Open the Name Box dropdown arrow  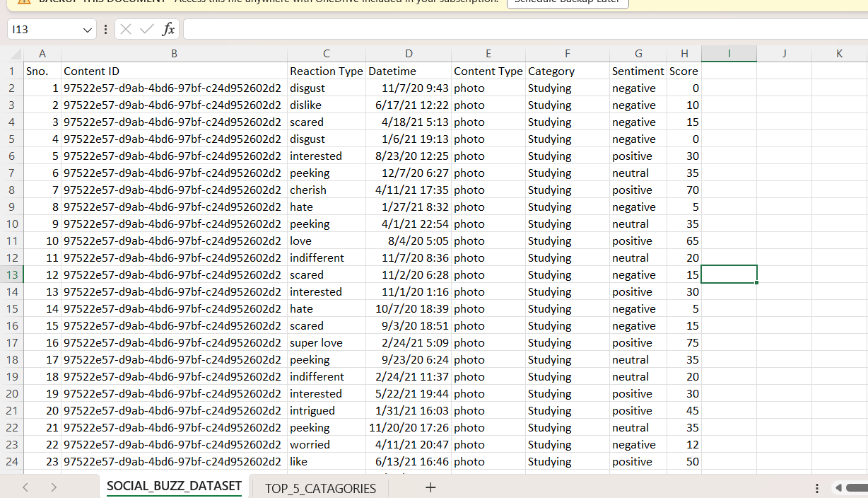pyautogui.click(x=88, y=30)
